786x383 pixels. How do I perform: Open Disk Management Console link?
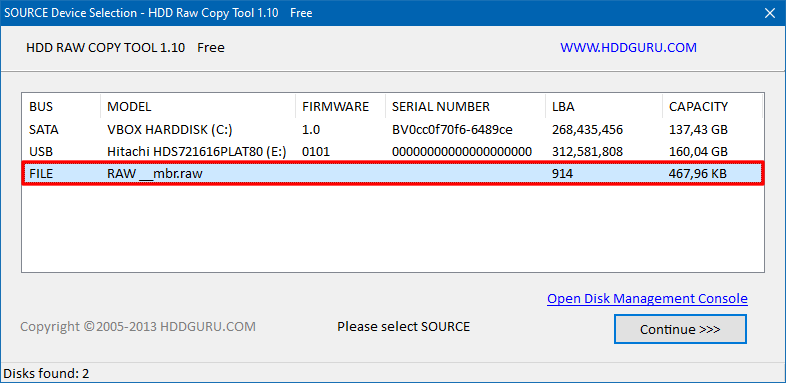click(647, 299)
